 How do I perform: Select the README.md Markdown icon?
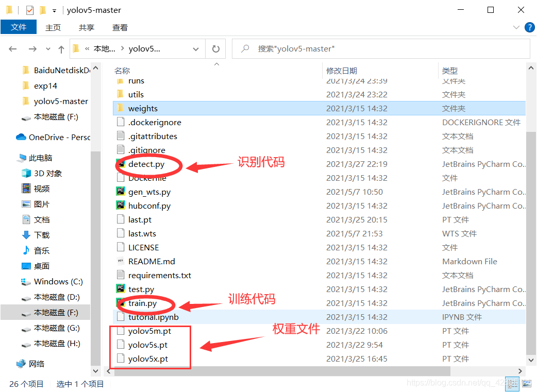point(121,261)
